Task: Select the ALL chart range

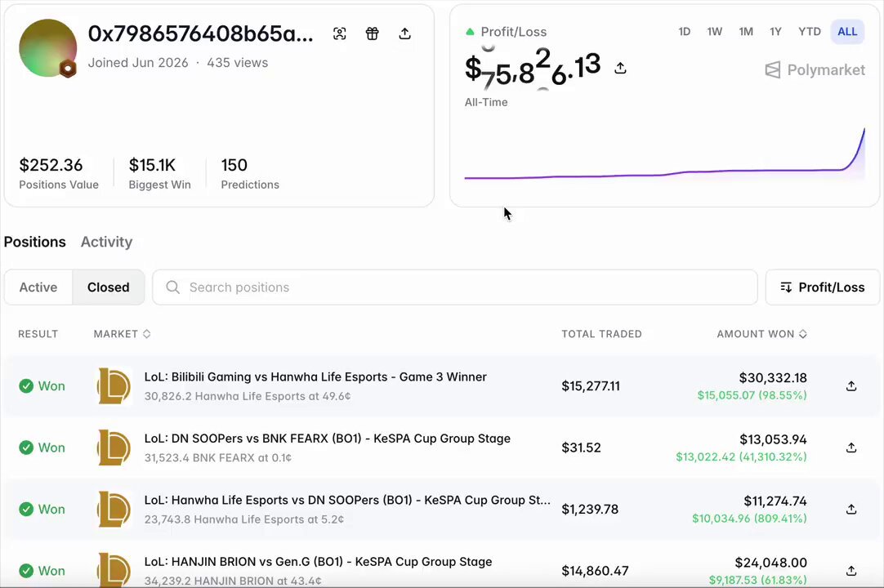Action: coord(847,32)
